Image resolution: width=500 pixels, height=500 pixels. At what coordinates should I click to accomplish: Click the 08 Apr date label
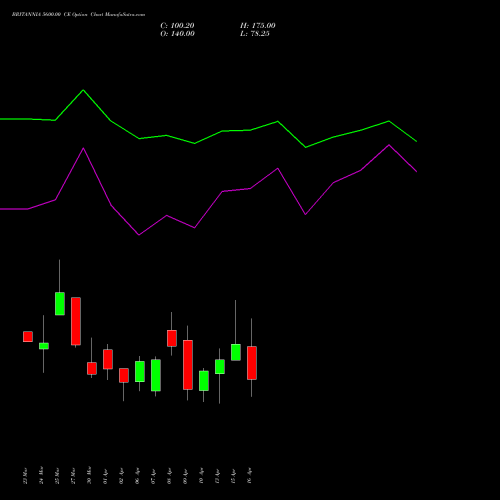point(169,476)
